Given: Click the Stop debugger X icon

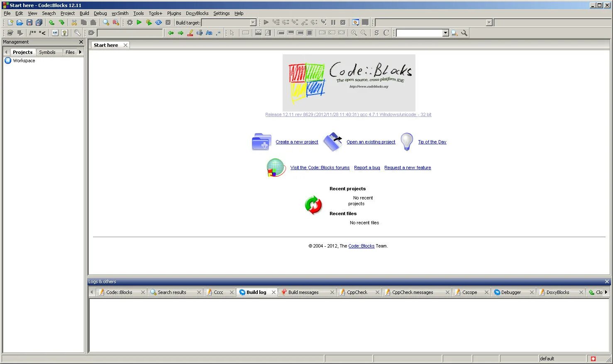Looking at the screenshot, I should tap(343, 22).
